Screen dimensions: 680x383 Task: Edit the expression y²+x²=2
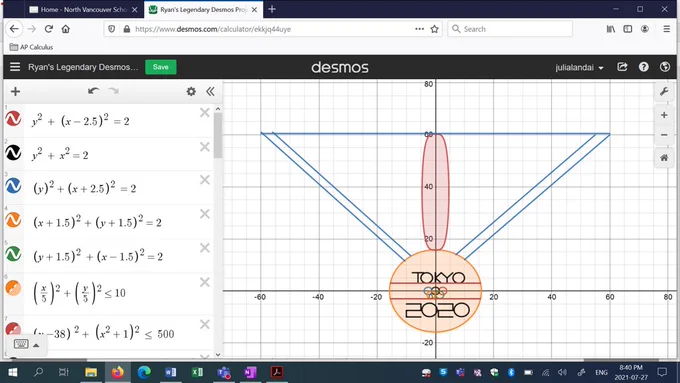[x=60, y=154]
